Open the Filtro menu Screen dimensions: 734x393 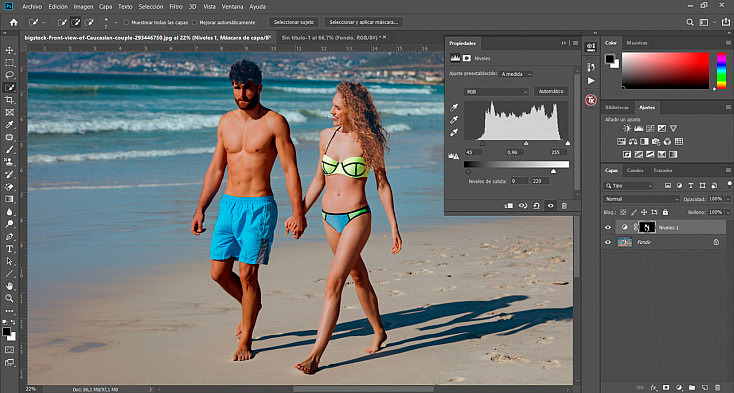[x=176, y=7]
